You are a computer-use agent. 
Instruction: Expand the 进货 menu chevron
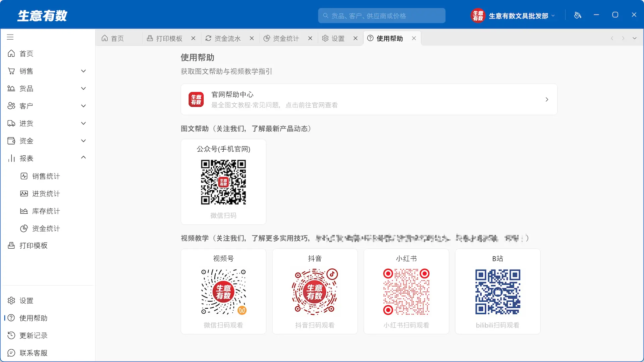pyautogui.click(x=84, y=123)
